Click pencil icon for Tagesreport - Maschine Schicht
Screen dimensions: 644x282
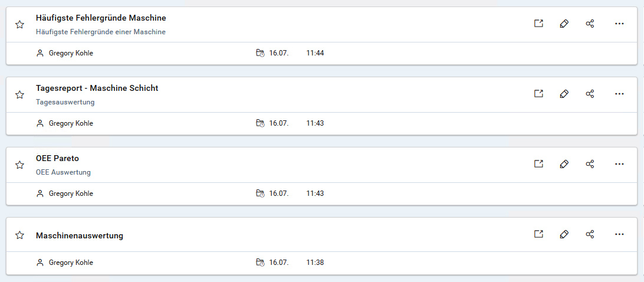(564, 94)
